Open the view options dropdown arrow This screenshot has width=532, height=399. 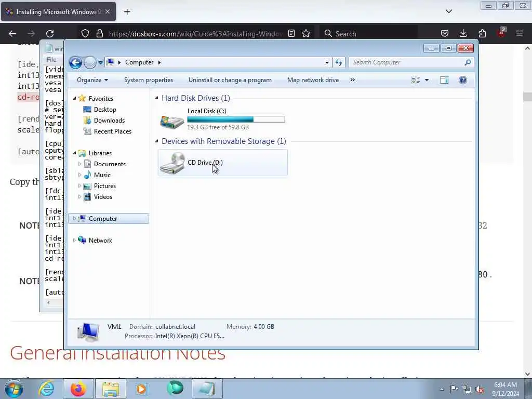point(427,80)
